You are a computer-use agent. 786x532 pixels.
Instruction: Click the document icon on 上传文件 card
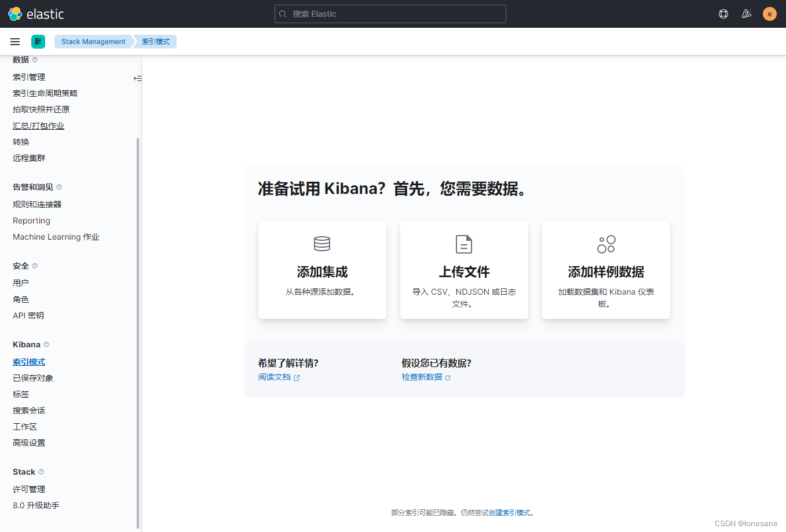point(464,244)
